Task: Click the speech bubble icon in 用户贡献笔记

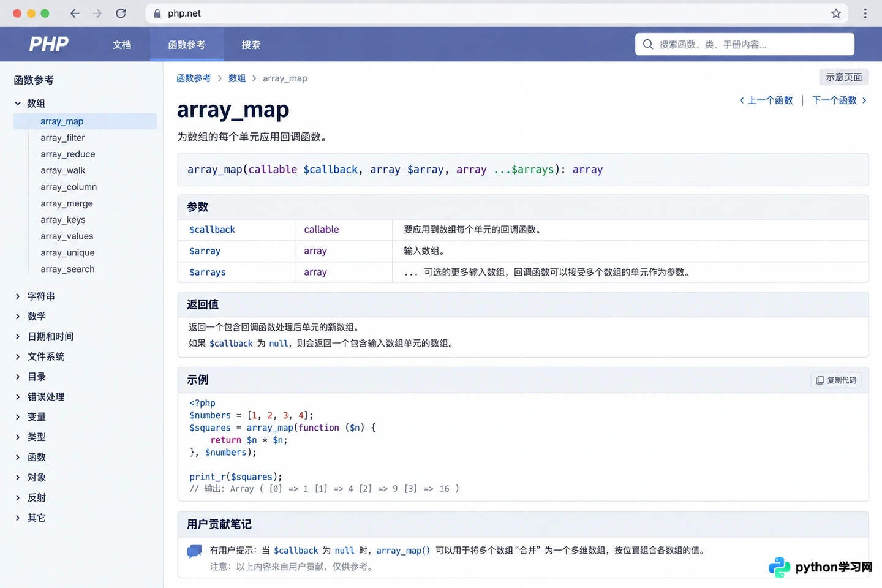Action: pyautogui.click(x=195, y=551)
